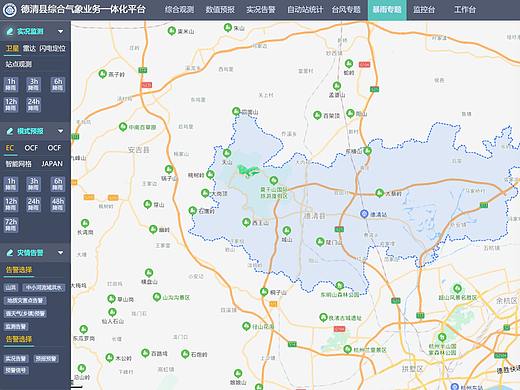Screen dimensions: 520x390
Task: Collapse the 灾情告警 section arrow
Action: (60, 253)
